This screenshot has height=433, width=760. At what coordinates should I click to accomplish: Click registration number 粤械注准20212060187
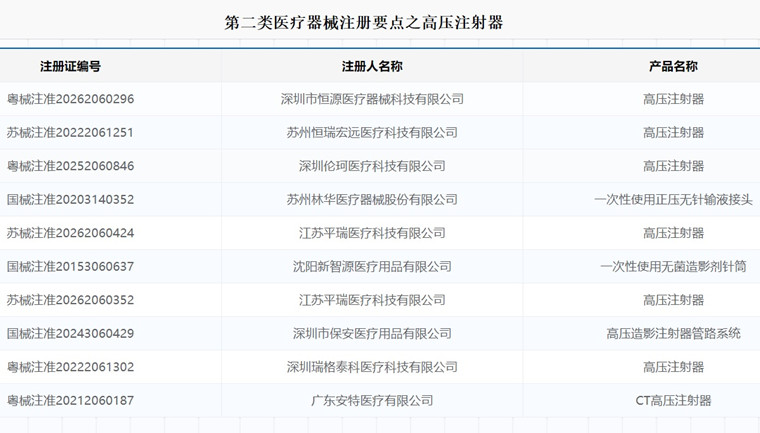coord(70,400)
